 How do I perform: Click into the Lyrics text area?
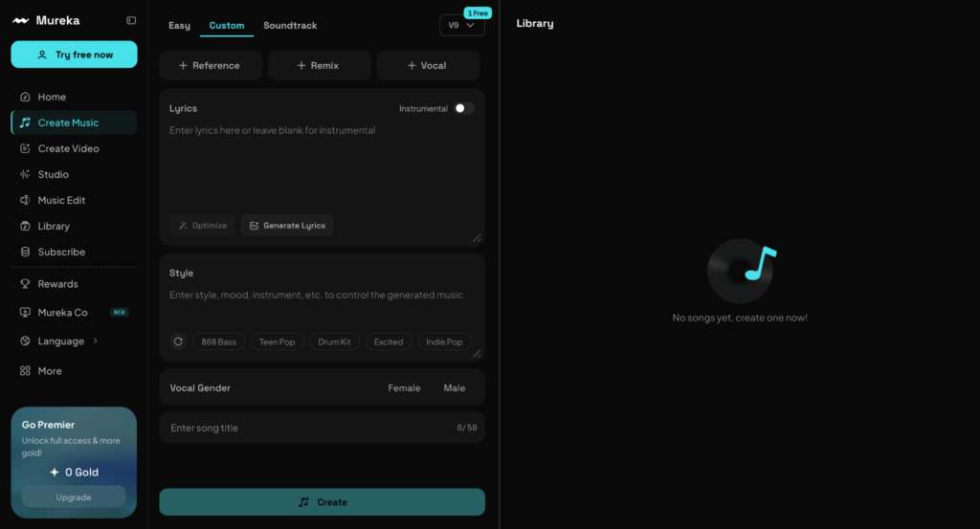pyautogui.click(x=322, y=167)
